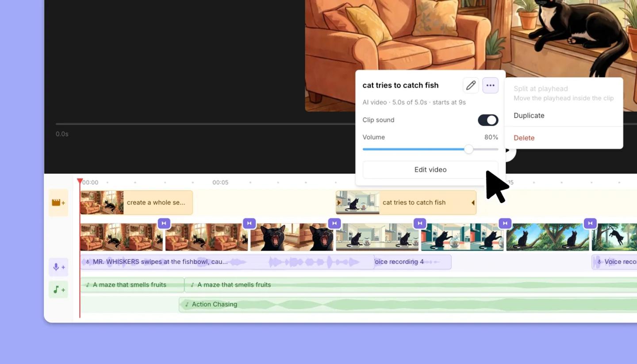
Task: Select the 'MR. WHISKERS swipes' voice clip
Action: tap(227, 262)
